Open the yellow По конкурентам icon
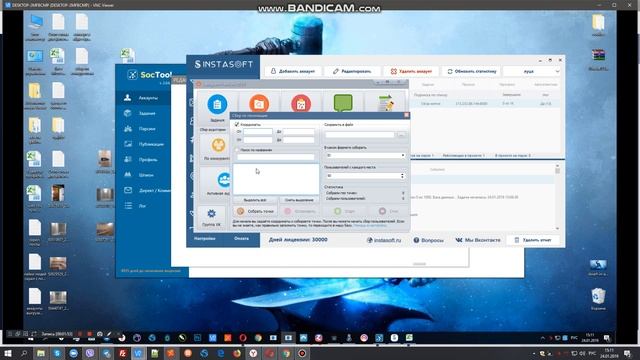640x360 pixels. [x=218, y=145]
